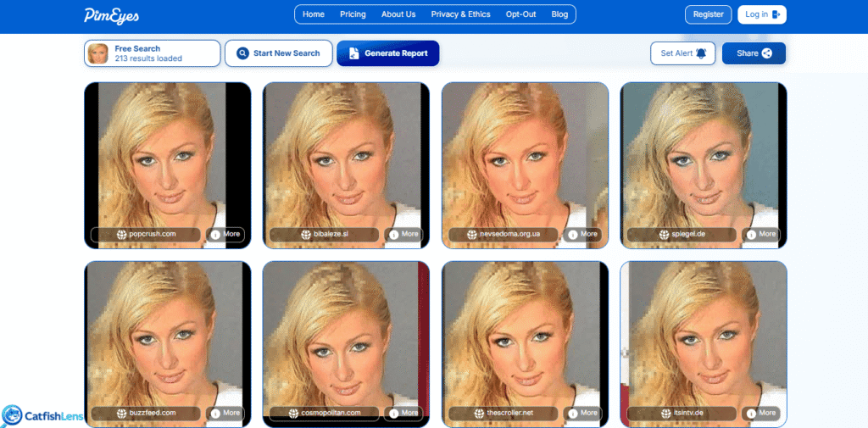Click More on the spiegel.de result

click(x=762, y=234)
